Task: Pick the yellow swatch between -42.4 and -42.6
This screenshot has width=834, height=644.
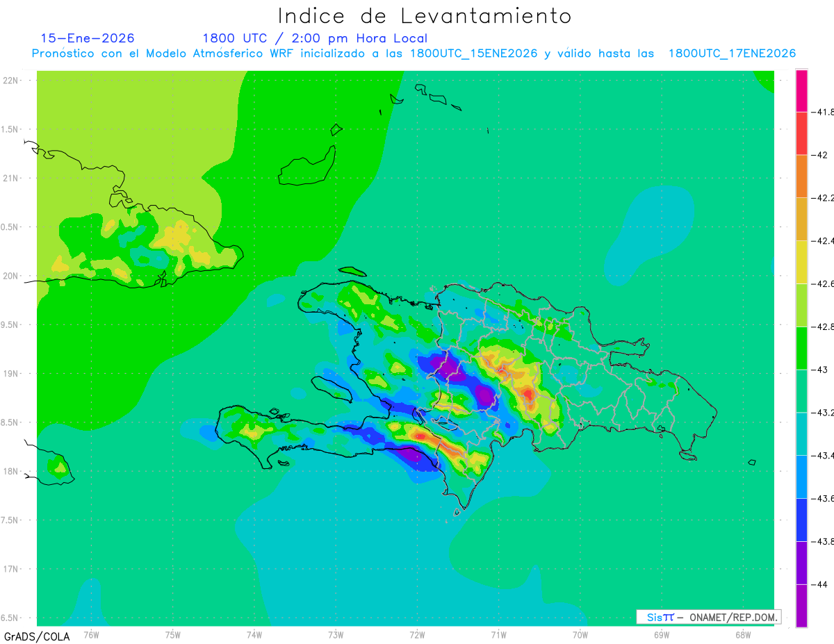Action: (801, 263)
